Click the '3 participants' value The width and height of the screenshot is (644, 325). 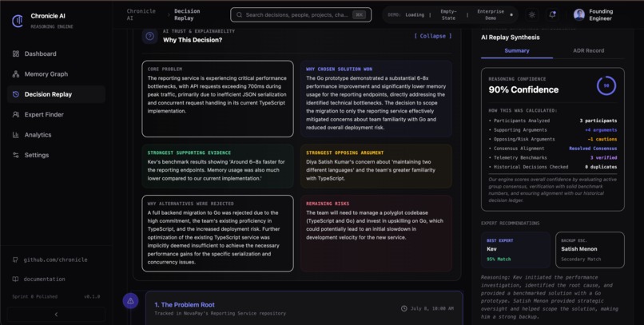coord(598,121)
